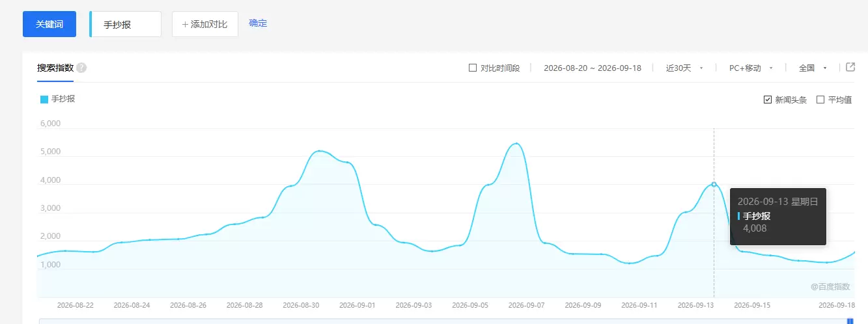This screenshot has height=324, width=868.
Task: Click the 2026-09-15 x-axis date label
Action: pos(751,304)
